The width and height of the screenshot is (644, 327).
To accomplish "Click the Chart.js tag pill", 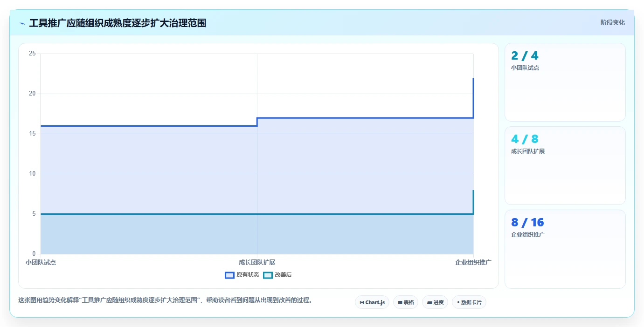I will point(372,302).
